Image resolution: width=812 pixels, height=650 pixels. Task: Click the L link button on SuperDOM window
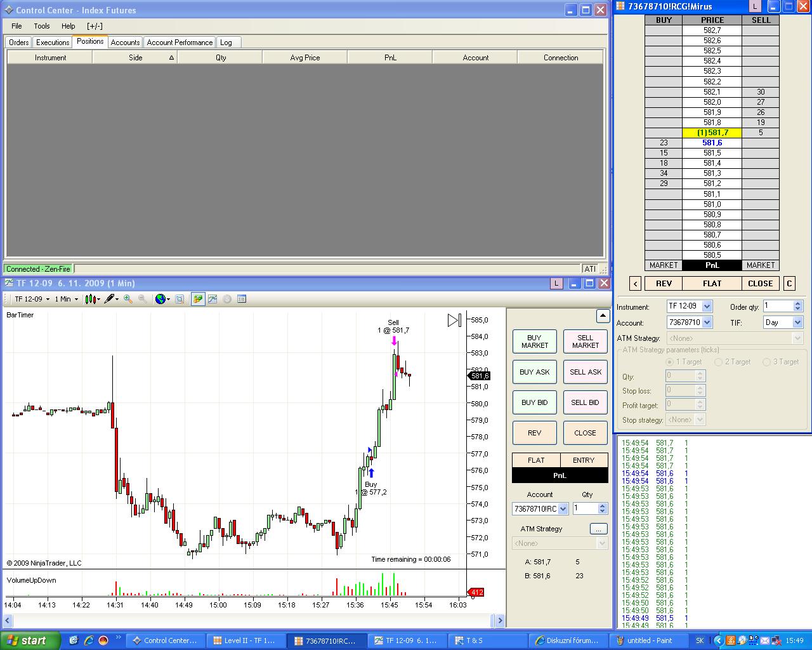click(755, 6)
